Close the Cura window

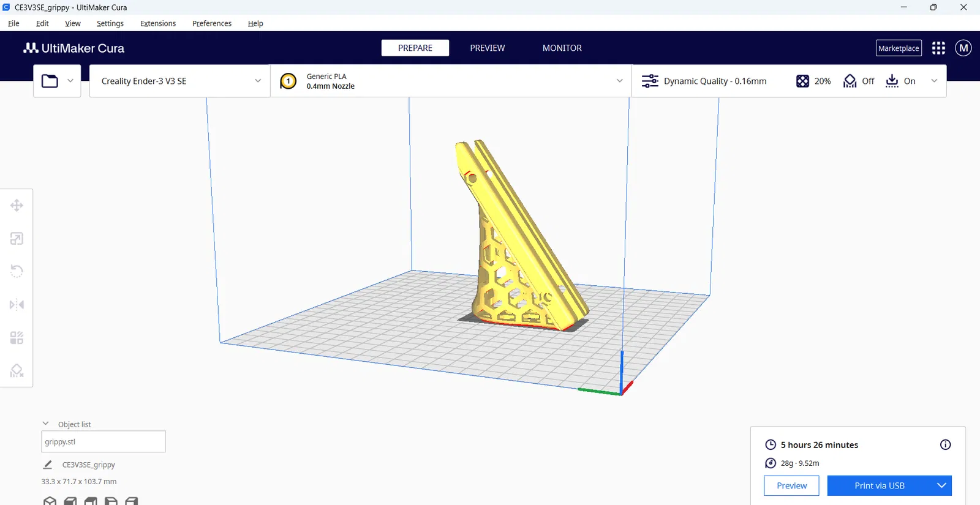coord(963,7)
